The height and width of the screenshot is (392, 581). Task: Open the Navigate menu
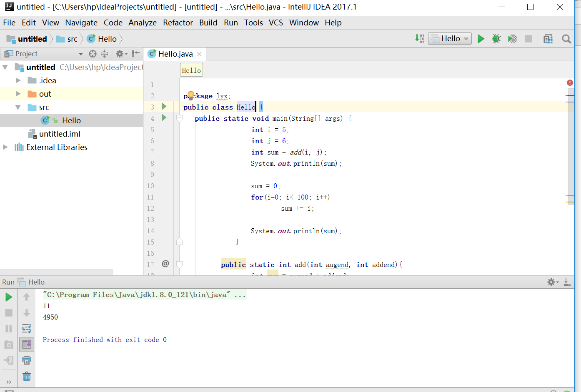click(x=81, y=22)
